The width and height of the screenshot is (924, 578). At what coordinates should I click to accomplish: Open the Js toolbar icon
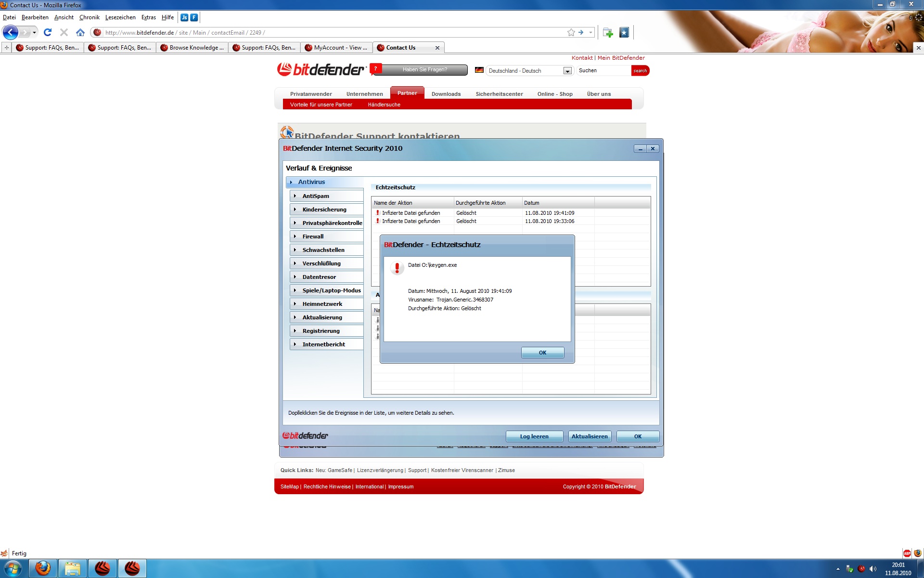pos(184,17)
